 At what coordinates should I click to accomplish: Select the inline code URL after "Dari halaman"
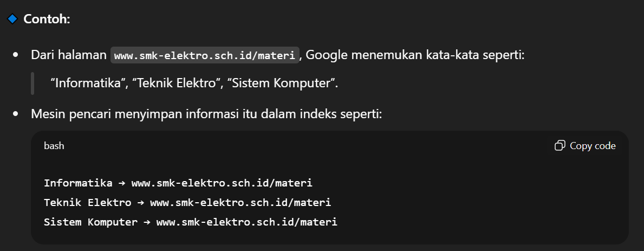point(205,55)
